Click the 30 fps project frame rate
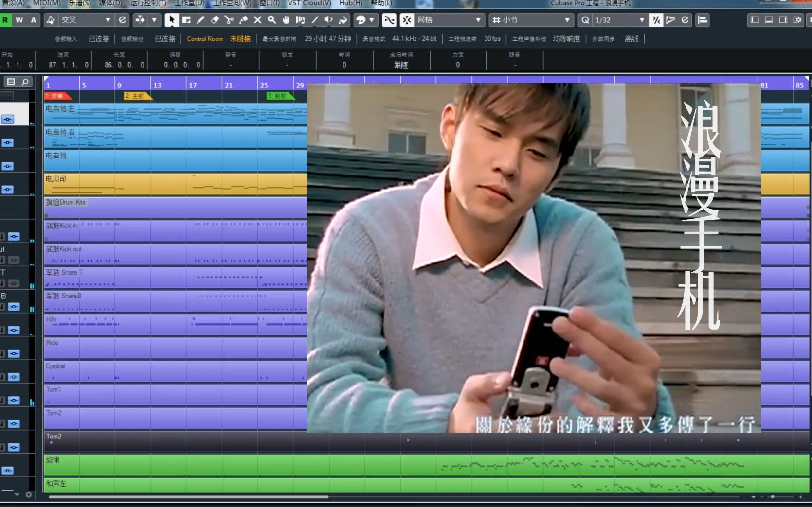This screenshot has height=507, width=812. click(492, 39)
